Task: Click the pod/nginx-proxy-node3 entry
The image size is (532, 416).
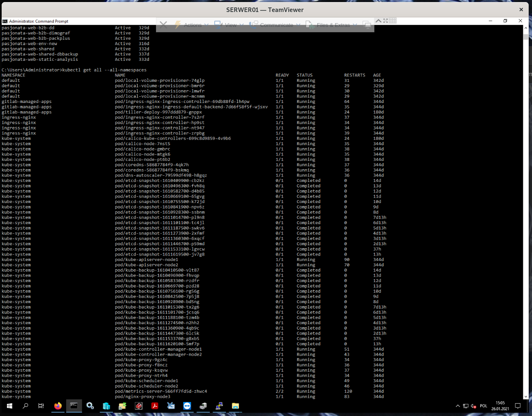Action: pyautogui.click(x=143, y=397)
